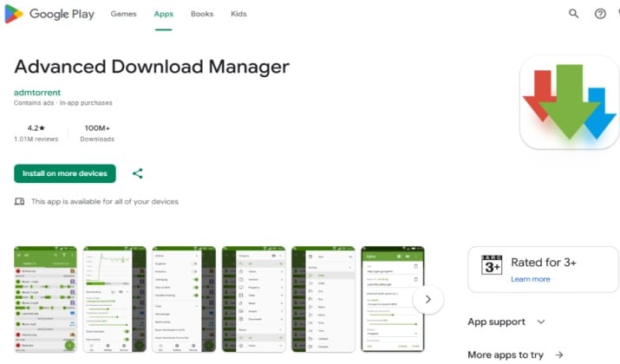Click the Advanced Download Manager title

point(152,67)
